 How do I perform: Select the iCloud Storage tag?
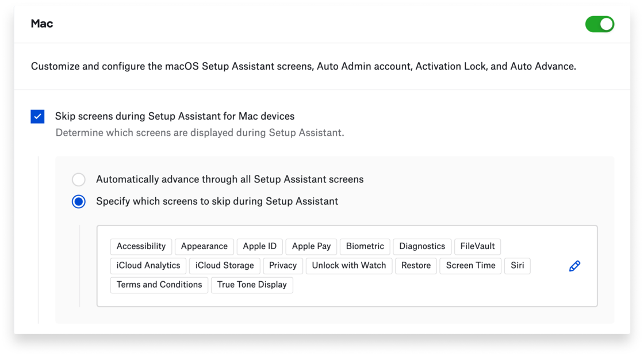tap(224, 265)
